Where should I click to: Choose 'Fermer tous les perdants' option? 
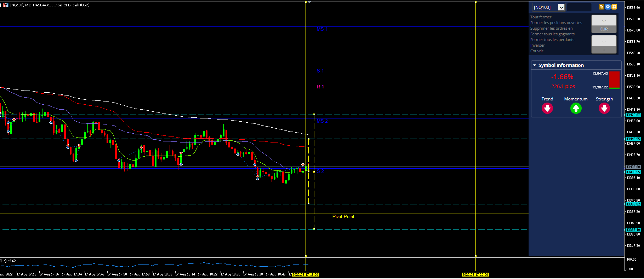point(552,40)
